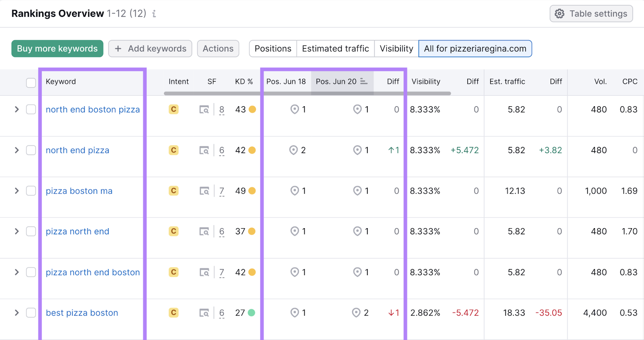Click Buy more keywords button

[57, 49]
